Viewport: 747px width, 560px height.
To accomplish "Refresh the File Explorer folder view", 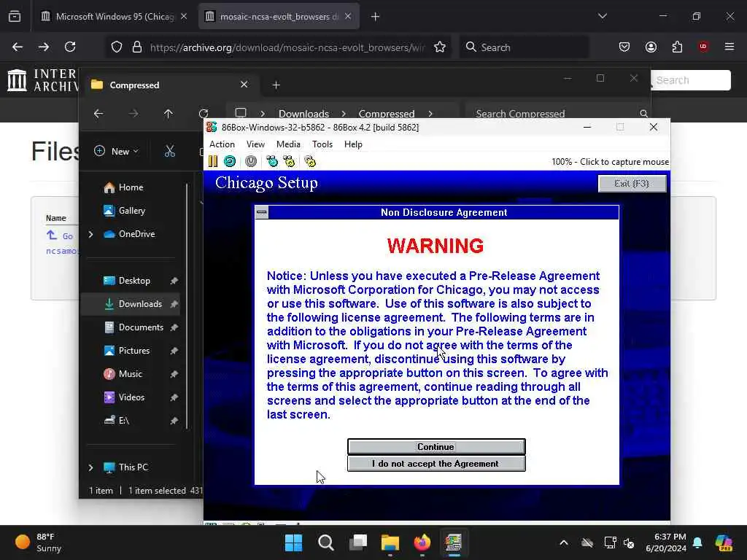I will [204, 114].
